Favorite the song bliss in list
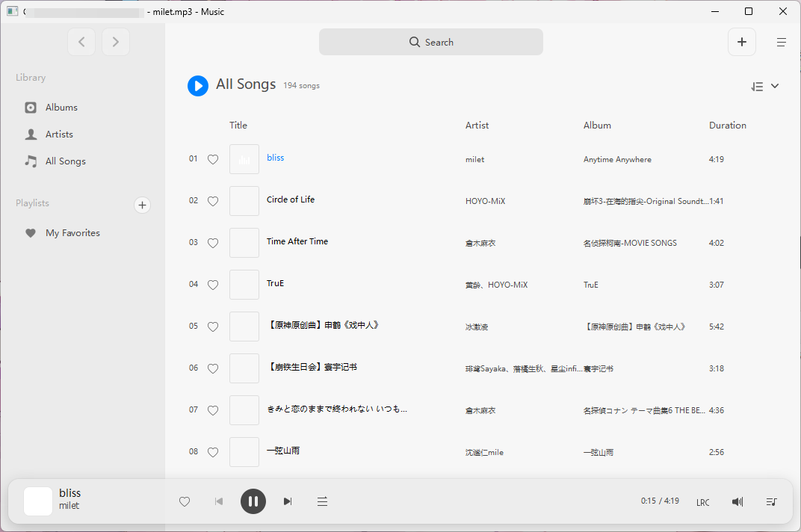The image size is (801, 532). pyautogui.click(x=213, y=159)
